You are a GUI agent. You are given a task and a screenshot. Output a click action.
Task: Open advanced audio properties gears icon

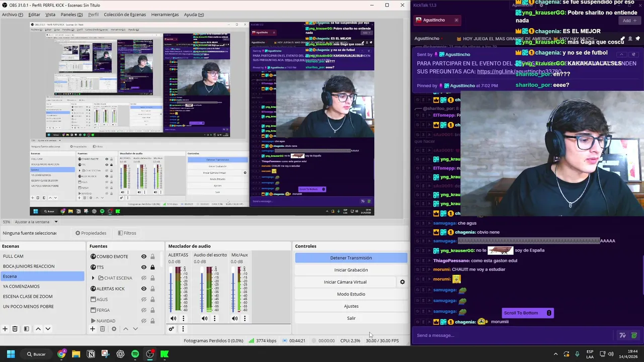(172, 329)
